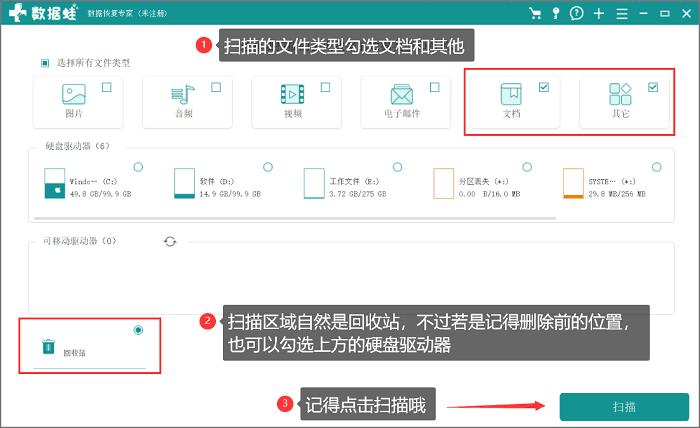The height and width of the screenshot is (428, 700).
Task: Click the 分区丢失 partition icon
Action: point(443,183)
